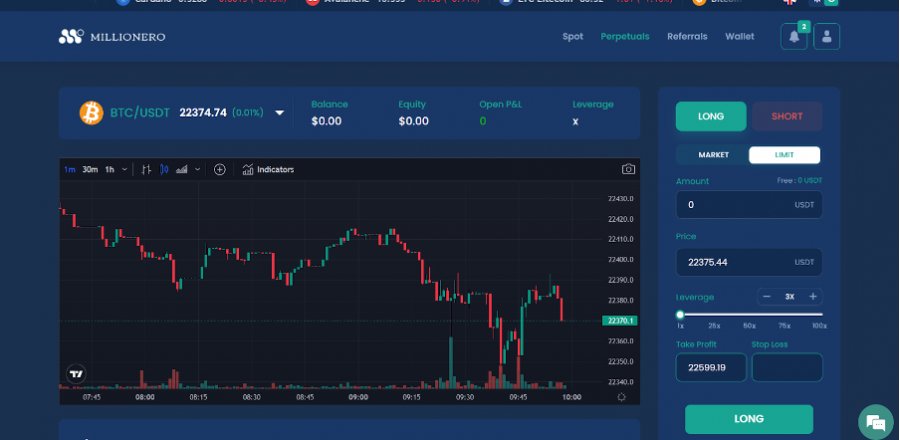
Task: Click the 3X leverage value
Action: tap(790, 297)
